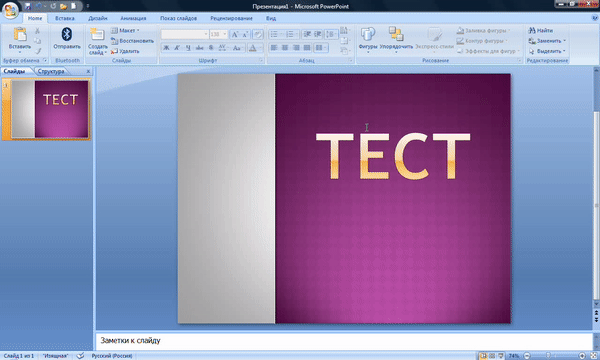
Task: Open the Заменить replace option
Action: tap(547, 41)
